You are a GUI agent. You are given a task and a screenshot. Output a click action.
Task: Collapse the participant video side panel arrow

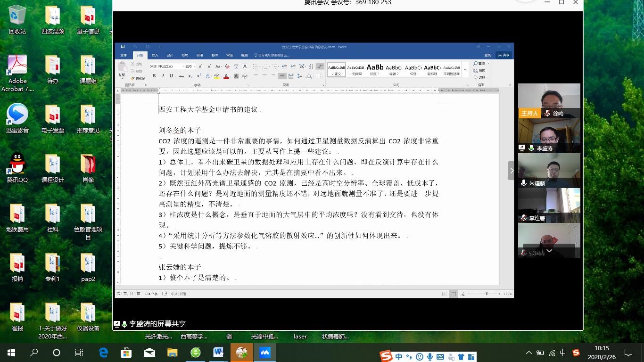click(511, 171)
